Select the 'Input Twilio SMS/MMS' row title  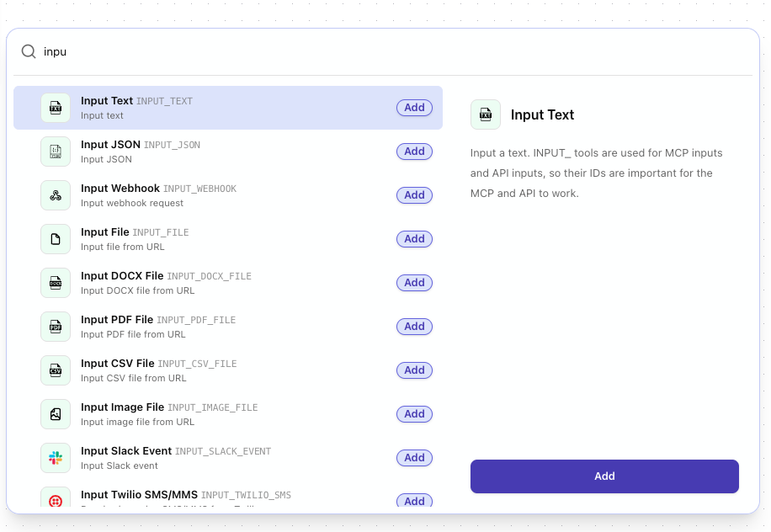[x=139, y=495]
